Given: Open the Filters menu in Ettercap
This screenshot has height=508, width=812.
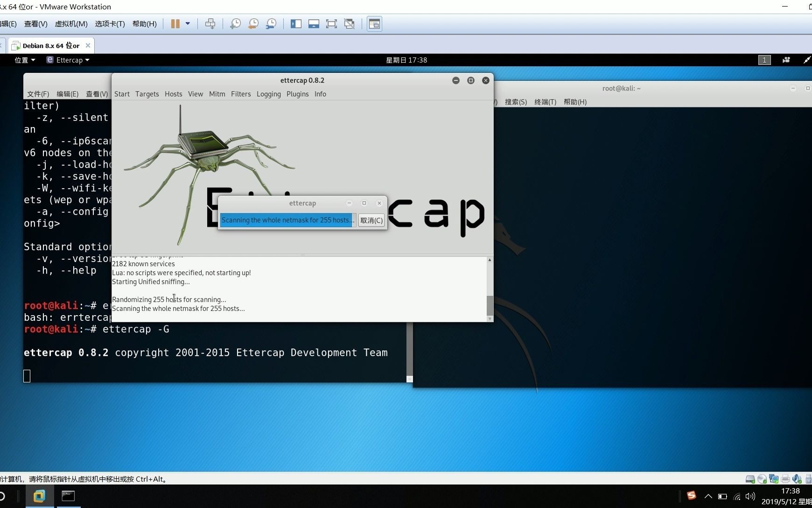Looking at the screenshot, I should point(241,94).
